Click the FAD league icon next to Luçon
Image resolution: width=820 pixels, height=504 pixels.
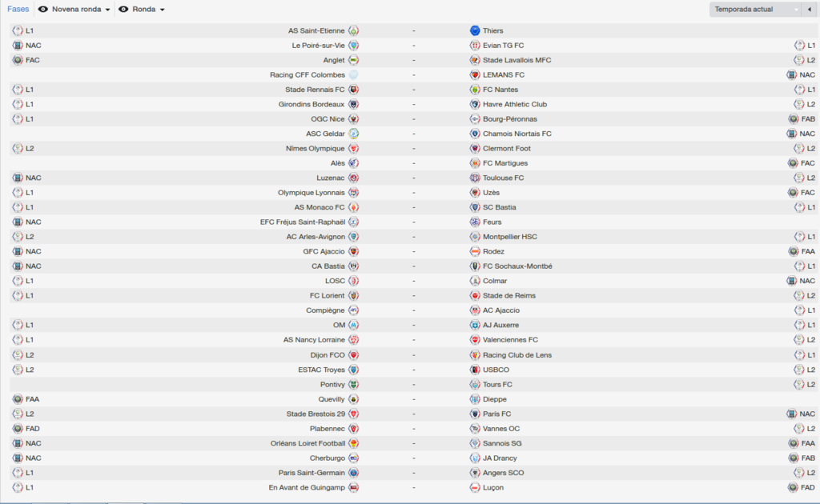tap(794, 487)
